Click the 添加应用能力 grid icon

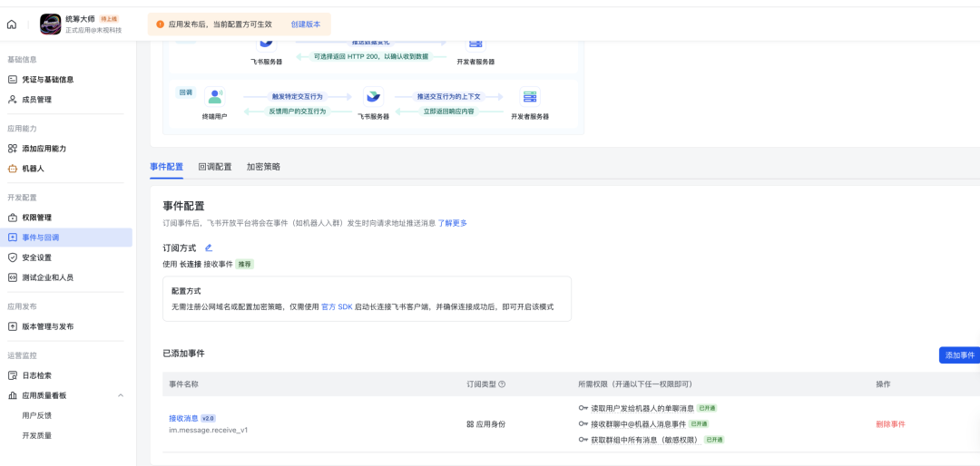click(12, 149)
